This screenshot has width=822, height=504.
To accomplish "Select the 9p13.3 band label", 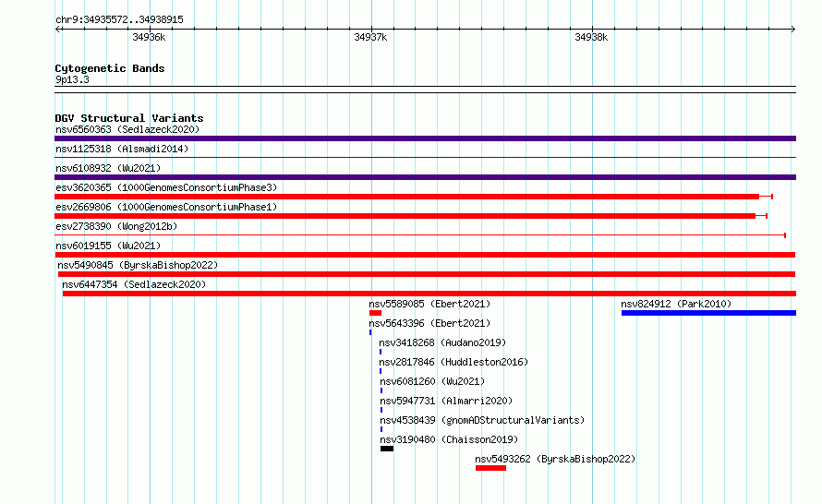I will click(72, 79).
